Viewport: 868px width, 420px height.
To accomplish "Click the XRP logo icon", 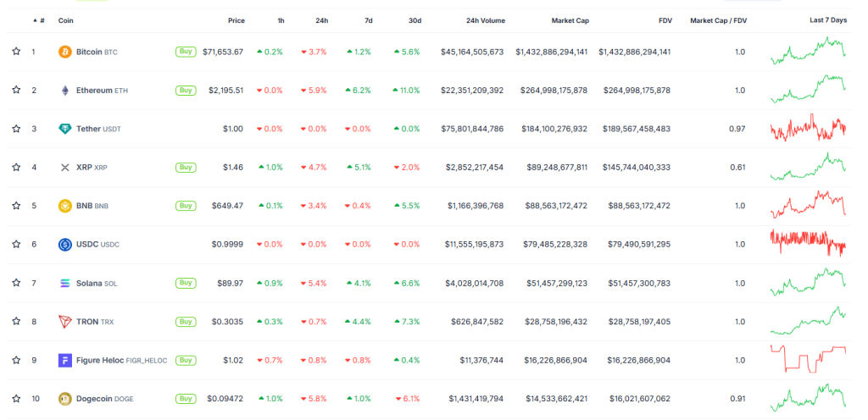I will pos(64,168).
